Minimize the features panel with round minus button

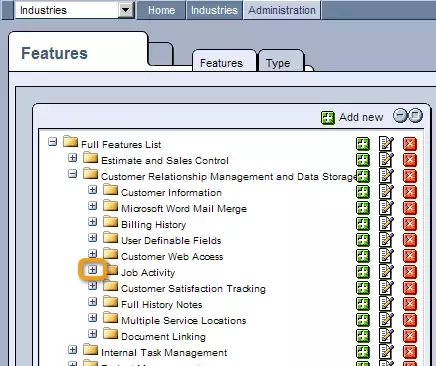400,116
